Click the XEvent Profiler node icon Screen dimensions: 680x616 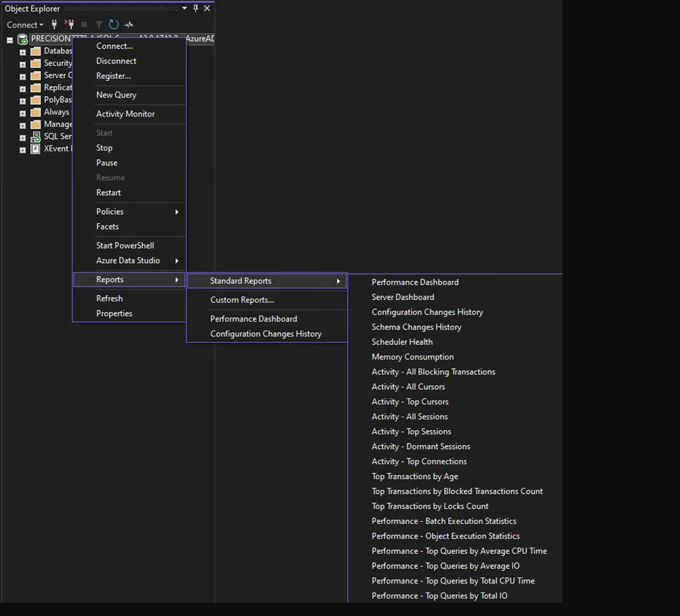pyautogui.click(x=35, y=149)
